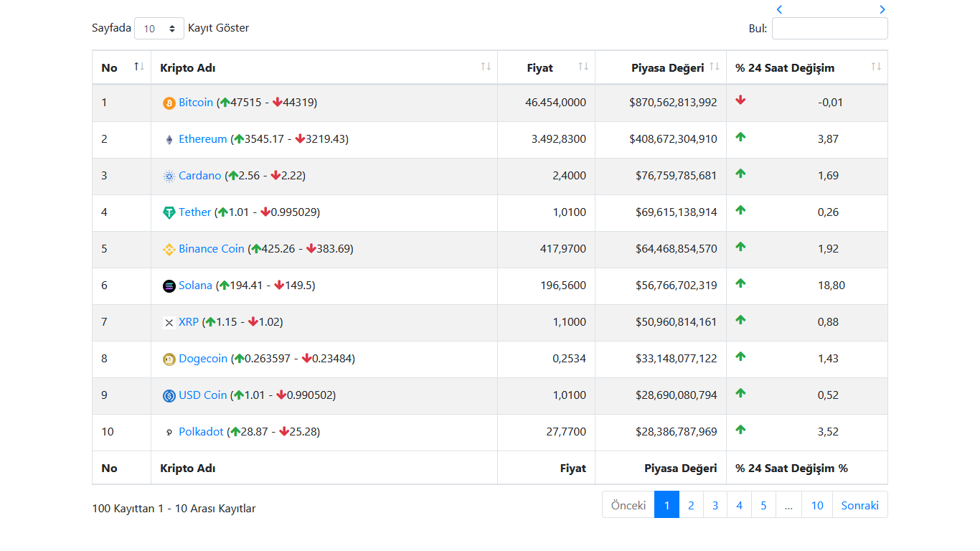The width and height of the screenshot is (980, 551).
Task: Open the records-per-page dropdown
Action: pos(159,29)
